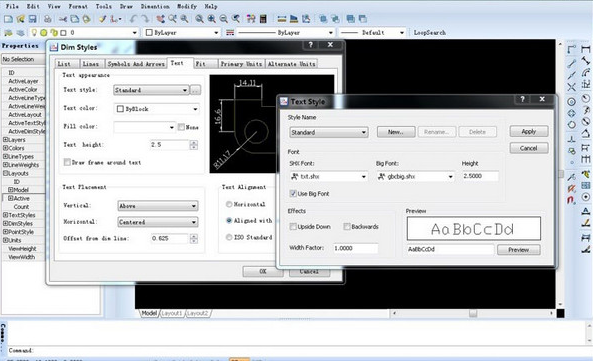Click the New... style button
The width and height of the screenshot is (593, 361).
(396, 132)
